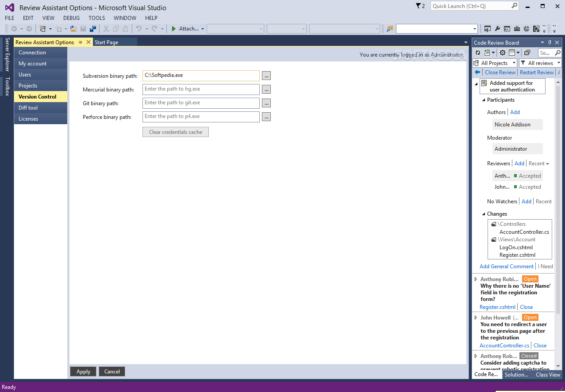Click the blue back arrow in review panel
This screenshot has height=392, width=565.
coord(477,72)
